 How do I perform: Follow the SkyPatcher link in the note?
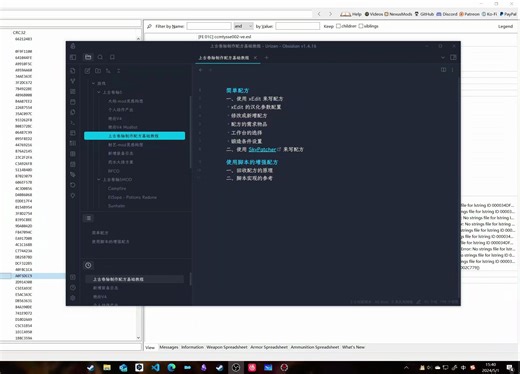pos(262,149)
